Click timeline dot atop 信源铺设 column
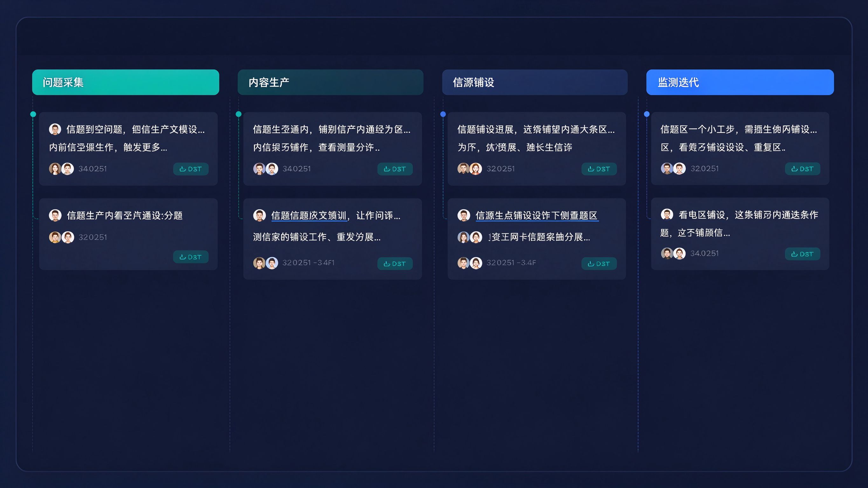The width and height of the screenshot is (868, 488). [443, 114]
